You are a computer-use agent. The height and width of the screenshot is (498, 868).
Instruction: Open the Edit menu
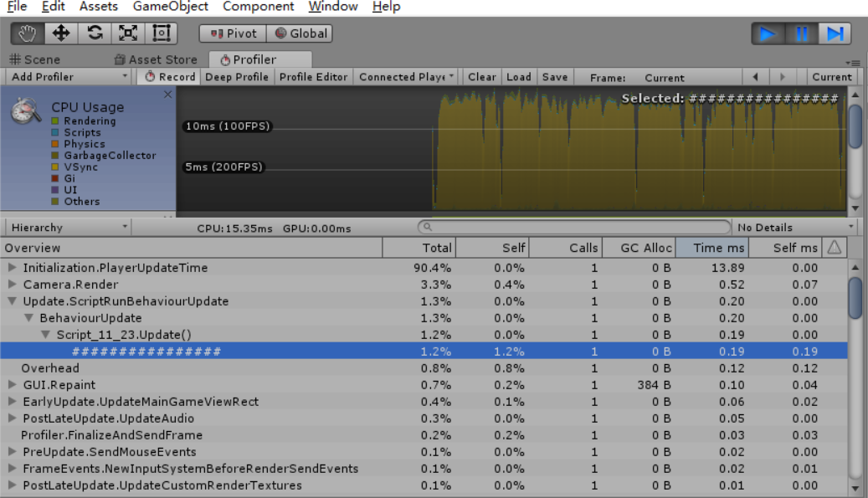click(53, 7)
